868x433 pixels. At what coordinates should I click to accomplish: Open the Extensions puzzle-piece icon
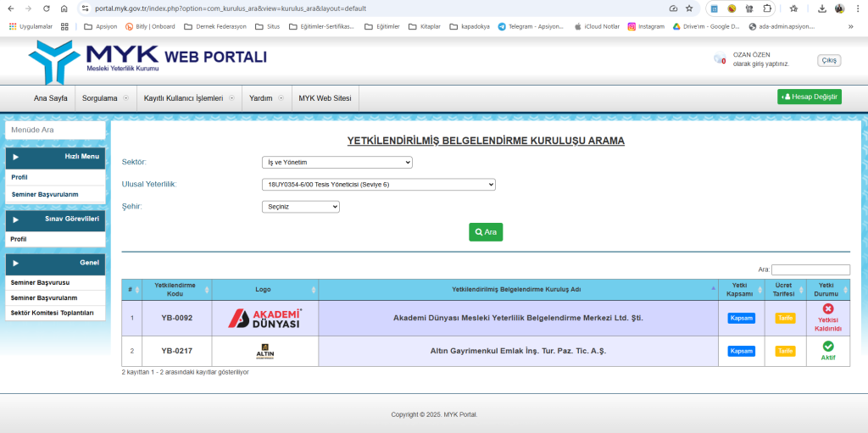[766, 8]
